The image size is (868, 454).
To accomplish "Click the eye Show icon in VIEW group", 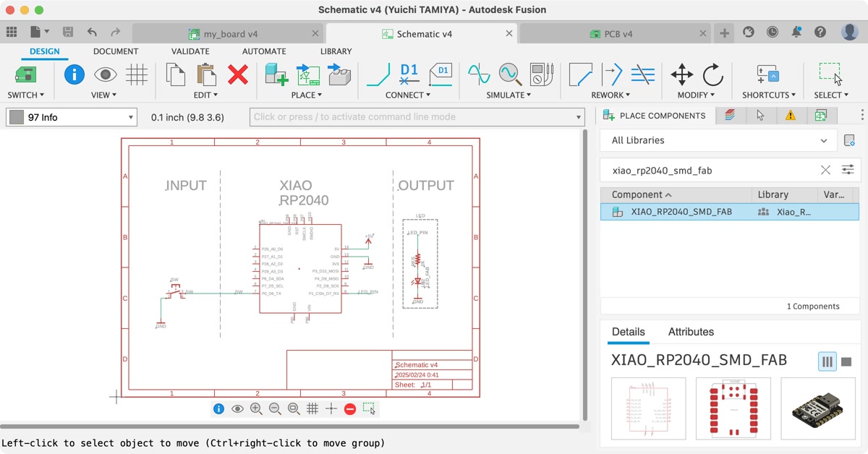I will pyautogui.click(x=106, y=74).
